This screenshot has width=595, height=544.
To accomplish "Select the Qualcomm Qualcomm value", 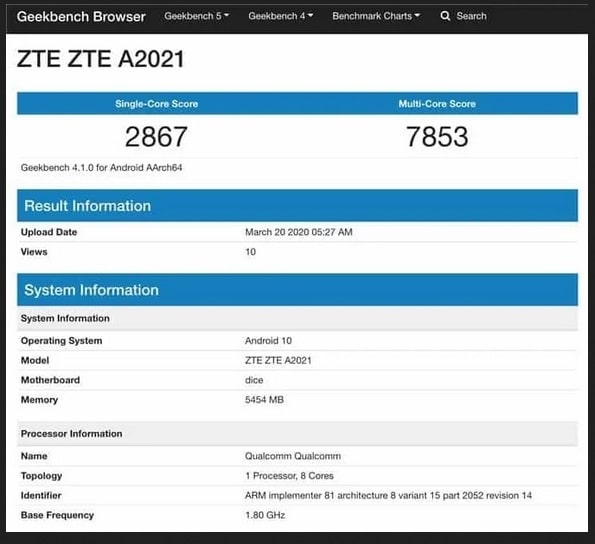I will [x=293, y=456].
